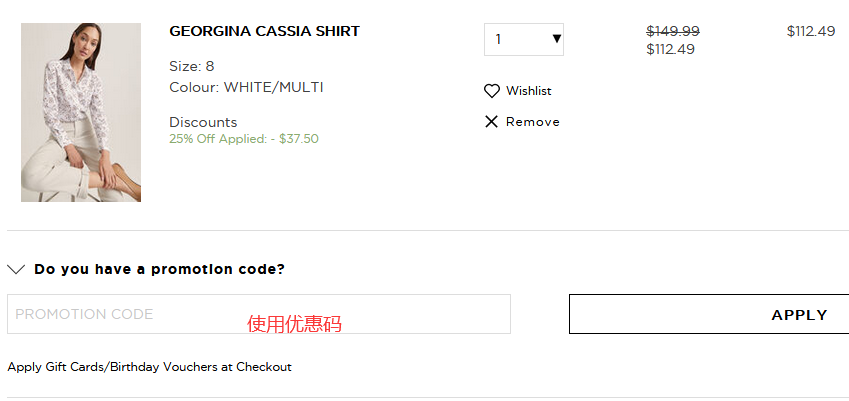
Task: Open the quantity dropdown arrow
Action: point(556,40)
